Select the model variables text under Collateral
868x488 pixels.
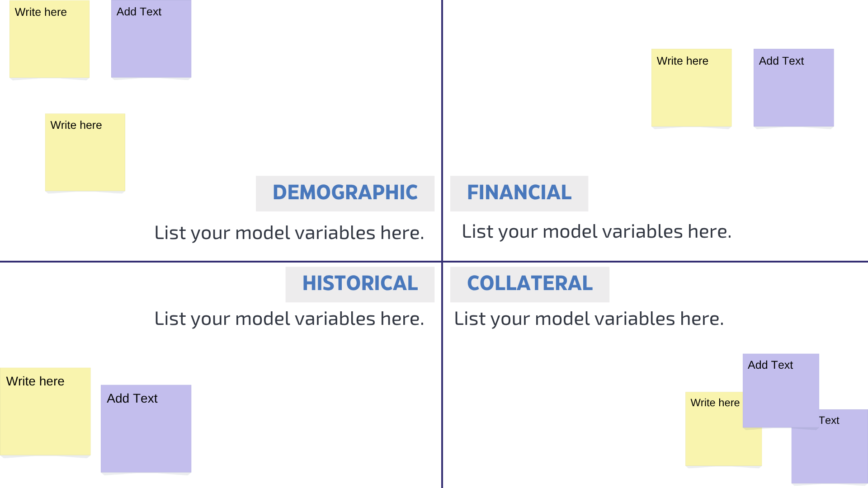tap(589, 319)
